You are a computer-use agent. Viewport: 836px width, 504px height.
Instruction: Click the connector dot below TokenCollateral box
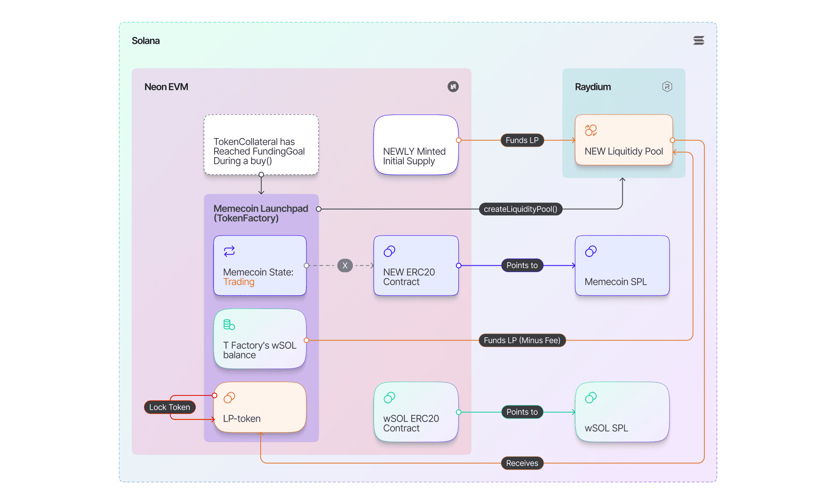(261, 175)
